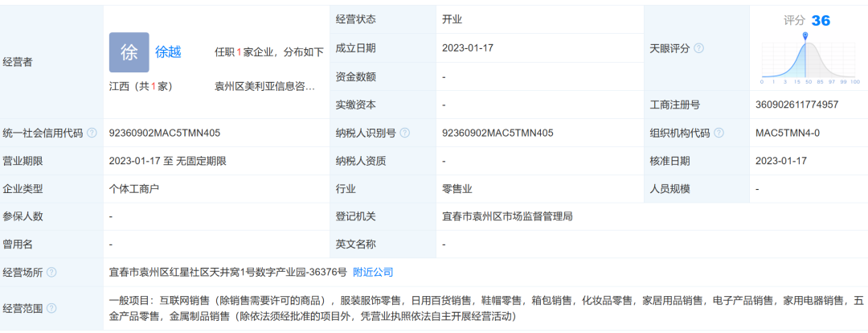Open the 组织机构代码 help tooltip icon

click(x=719, y=133)
